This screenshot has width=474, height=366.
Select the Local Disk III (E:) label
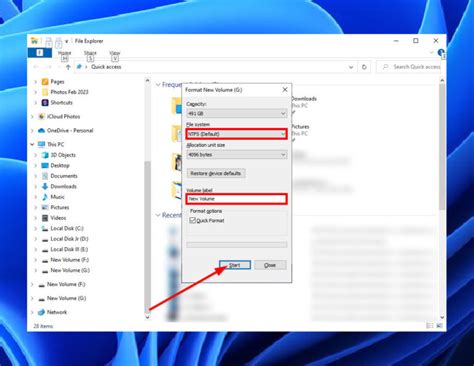coord(69,250)
